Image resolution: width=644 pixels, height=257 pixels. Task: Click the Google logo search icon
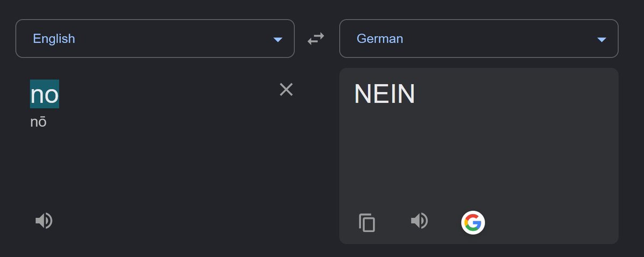tap(473, 222)
